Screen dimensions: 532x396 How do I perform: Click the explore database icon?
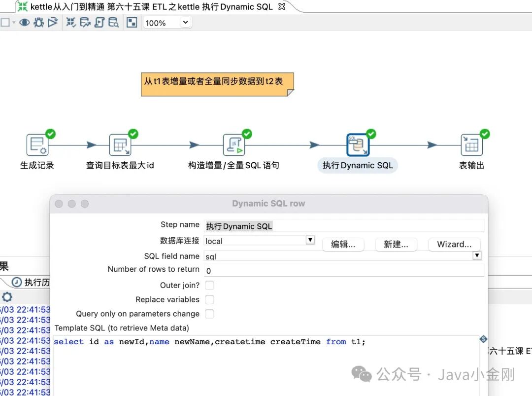point(114,22)
